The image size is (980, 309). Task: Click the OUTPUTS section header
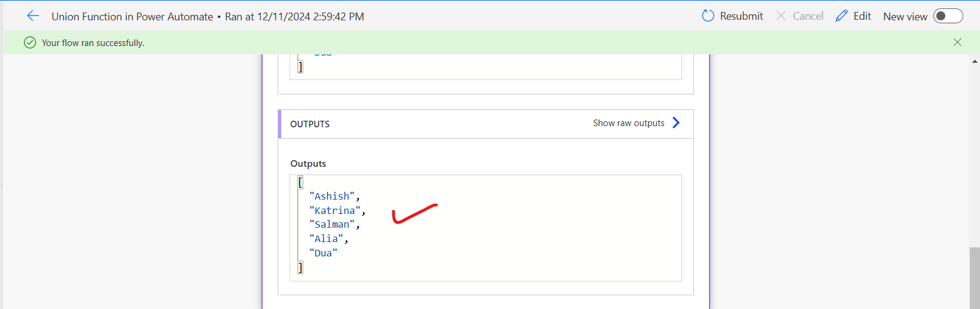click(310, 124)
